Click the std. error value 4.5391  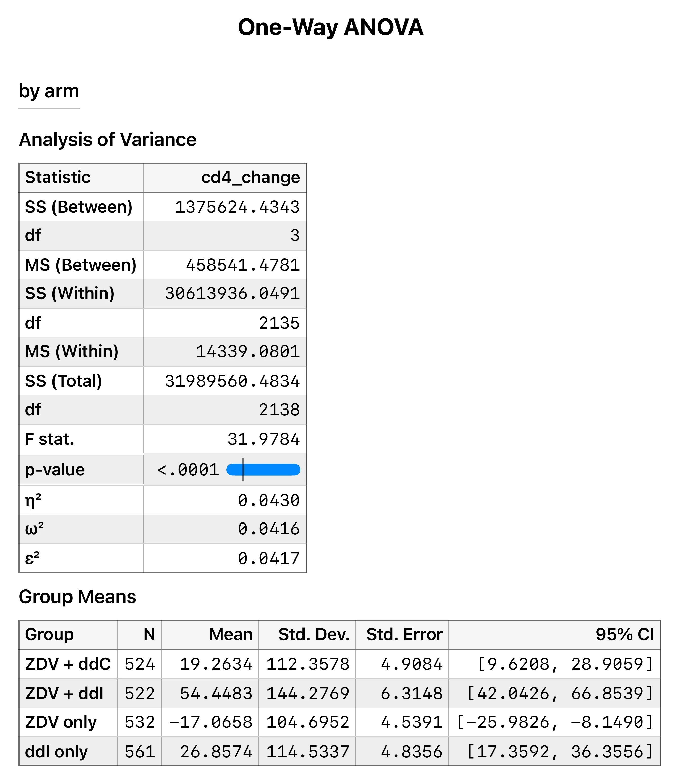(412, 722)
